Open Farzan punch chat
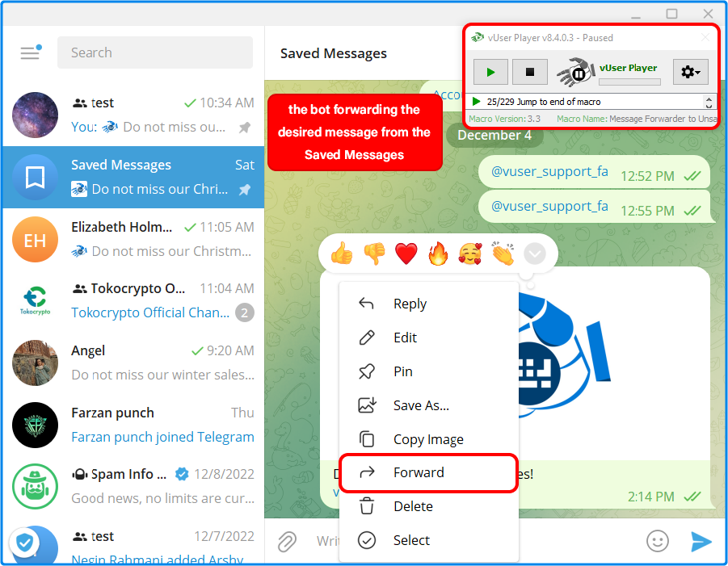This screenshot has height=566, width=728. [133, 425]
